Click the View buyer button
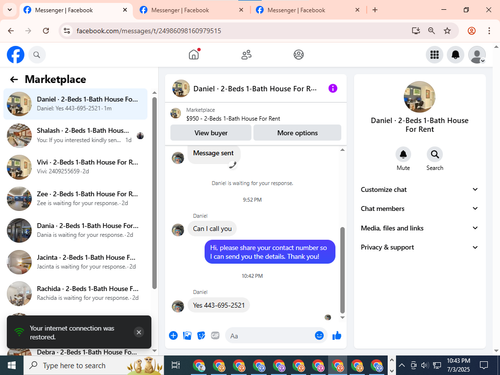The width and height of the screenshot is (500, 375). point(211,133)
